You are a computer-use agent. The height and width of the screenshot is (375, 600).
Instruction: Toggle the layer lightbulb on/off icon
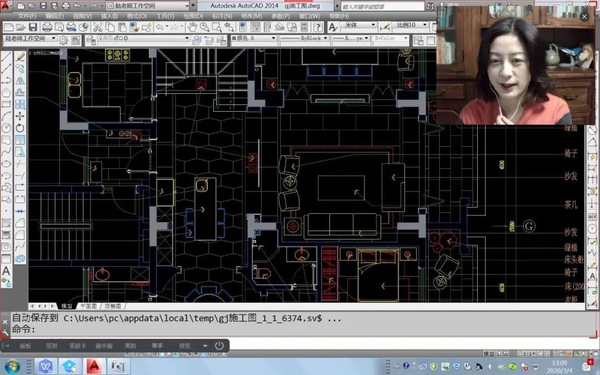pyautogui.click(x=101, y=38)
